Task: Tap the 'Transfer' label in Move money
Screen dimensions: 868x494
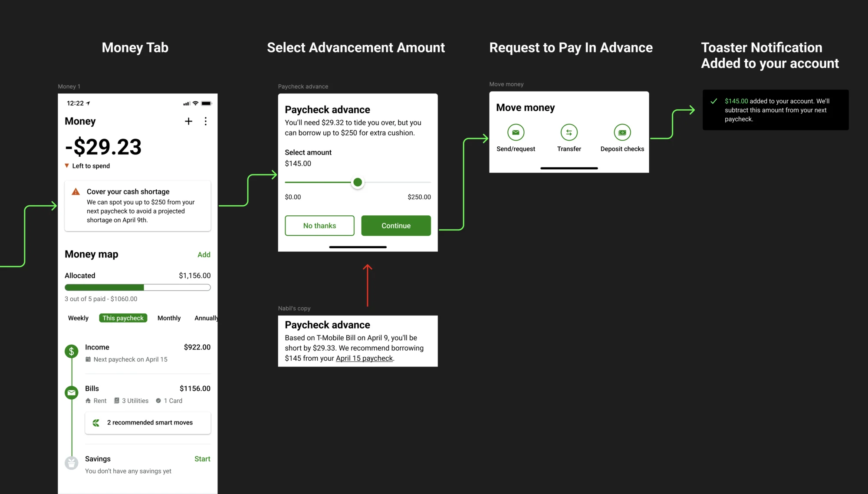Action: (569, 149)
